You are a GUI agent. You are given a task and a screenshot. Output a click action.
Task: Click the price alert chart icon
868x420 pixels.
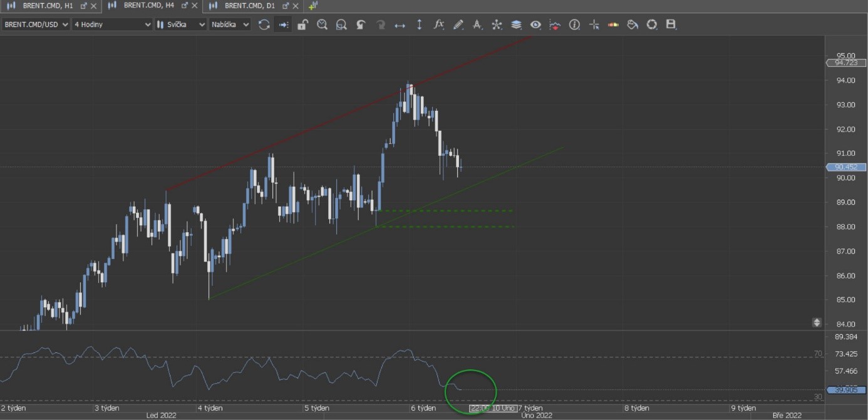tap(555, 24)
